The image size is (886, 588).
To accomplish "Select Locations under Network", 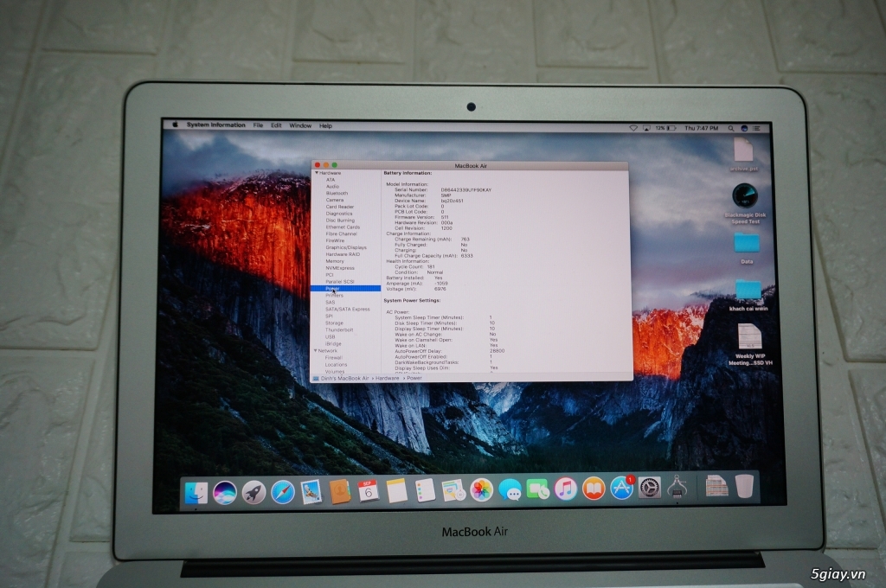I will [336, 365].
